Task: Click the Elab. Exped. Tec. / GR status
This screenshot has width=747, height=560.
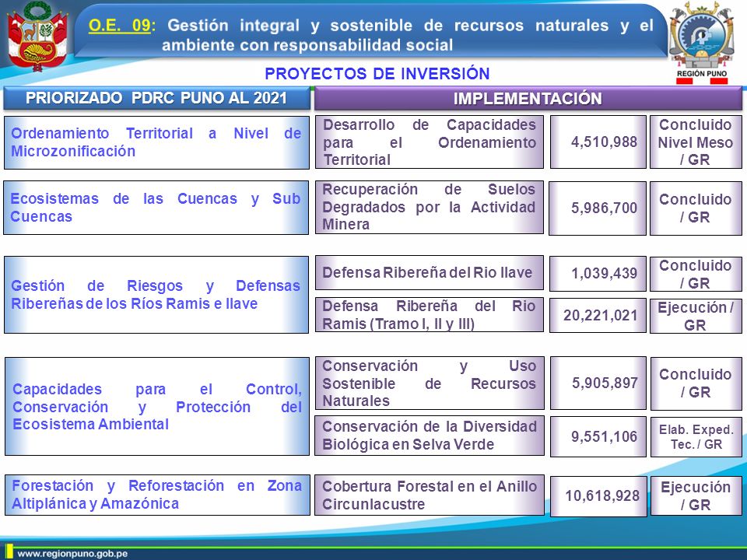Action: (696, 436)
